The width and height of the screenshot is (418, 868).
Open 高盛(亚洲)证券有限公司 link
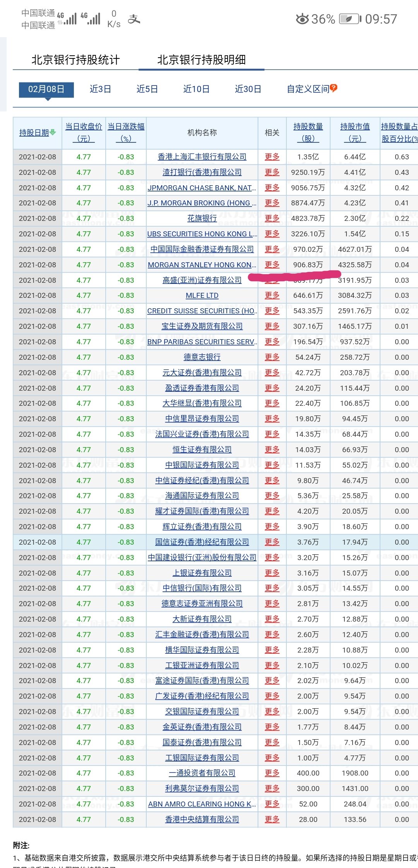coord(202,280)
